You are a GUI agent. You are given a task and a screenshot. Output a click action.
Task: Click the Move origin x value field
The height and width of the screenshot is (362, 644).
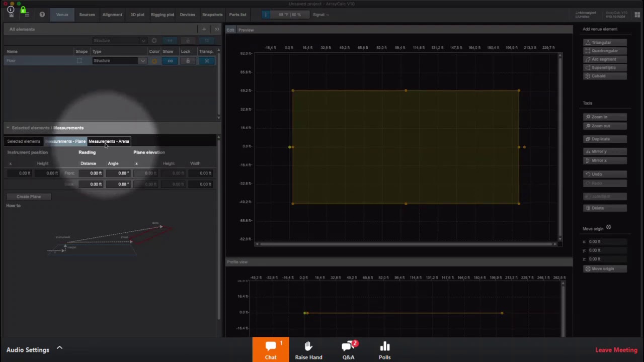[607, 241]
